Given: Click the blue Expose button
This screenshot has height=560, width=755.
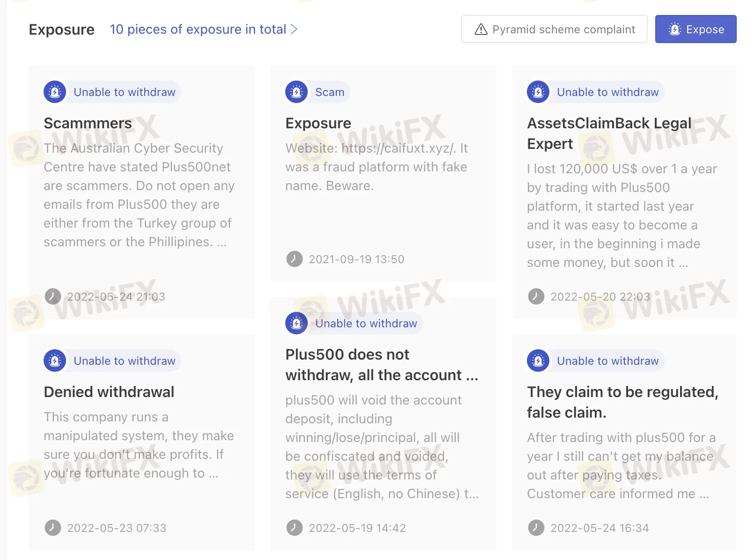Looking at the screenshot, I should [x=696, y=29].
